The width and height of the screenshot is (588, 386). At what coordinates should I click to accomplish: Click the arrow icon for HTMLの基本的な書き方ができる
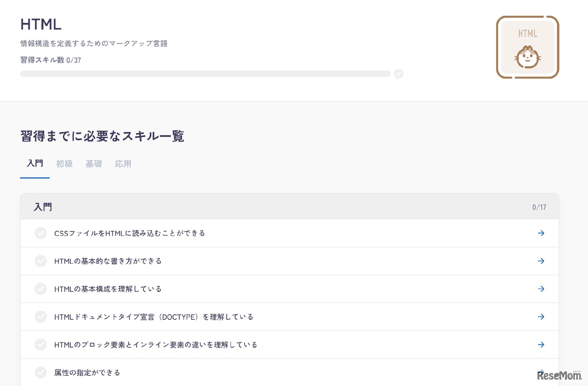[x=541, y=261]
